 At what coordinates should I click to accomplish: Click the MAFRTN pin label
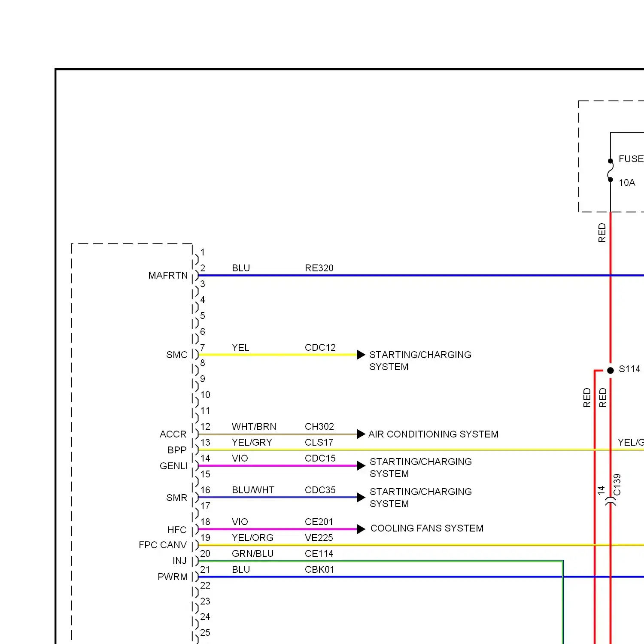[168, 275]
